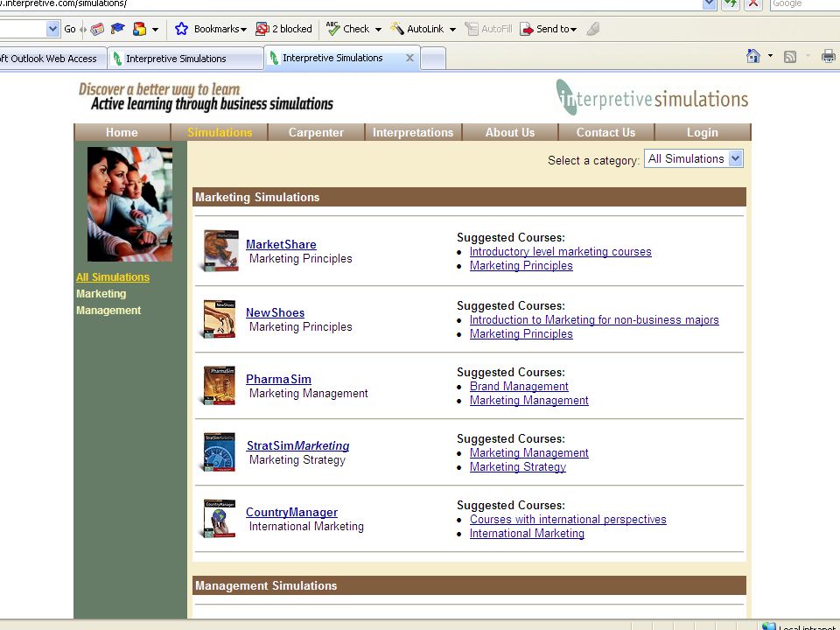Expand the Bookmarks dropdown arrow
840x630 pixels.
(244, 30)
